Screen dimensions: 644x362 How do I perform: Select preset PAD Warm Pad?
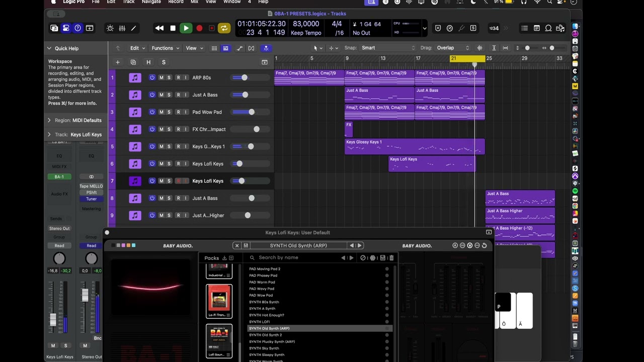(319, 282)
